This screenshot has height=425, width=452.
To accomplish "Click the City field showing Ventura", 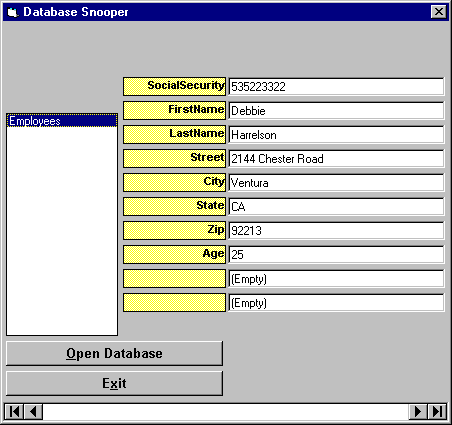I will point(336,183).
